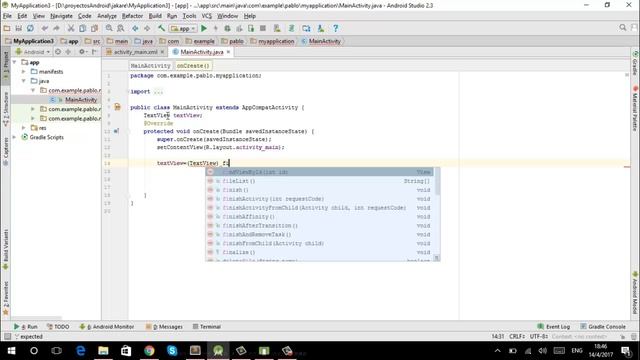Toggle the Terminal panel
Image resolution: width=640 pixels, height=360 pixels.
click(207, 327)
